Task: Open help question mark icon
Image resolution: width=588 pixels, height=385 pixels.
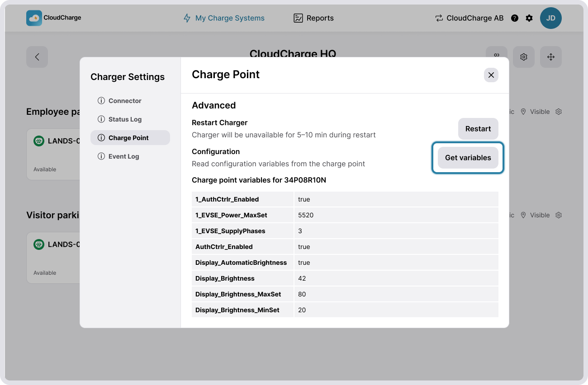Action: pyautogui.click(x=515, y=18)
